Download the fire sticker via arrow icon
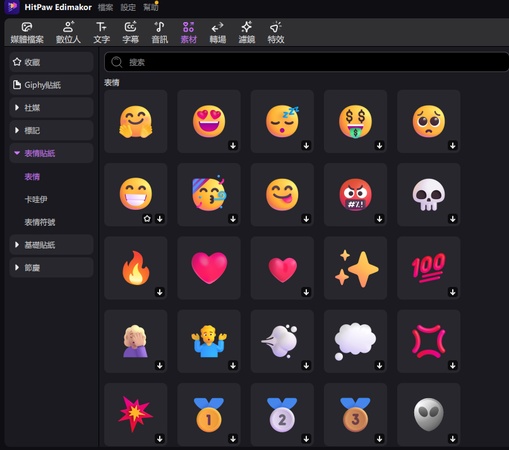The width and height of the screenshot is (509, 450). click(160, 292)
